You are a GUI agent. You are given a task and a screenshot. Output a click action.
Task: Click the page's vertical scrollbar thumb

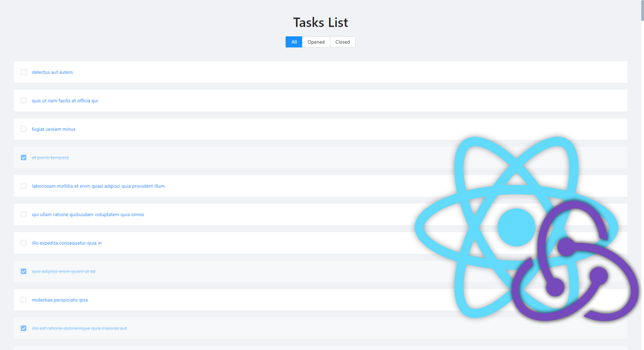tap(641, 11)
